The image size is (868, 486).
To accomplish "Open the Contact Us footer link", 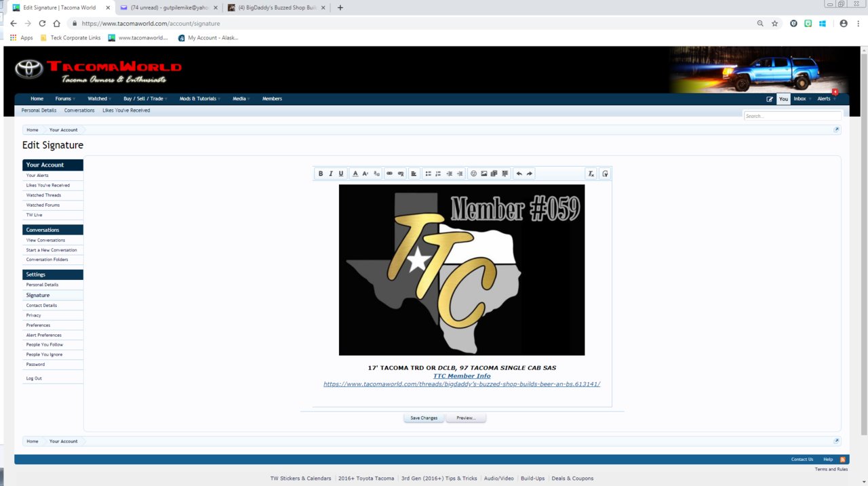I will click(x=802, y=460).
